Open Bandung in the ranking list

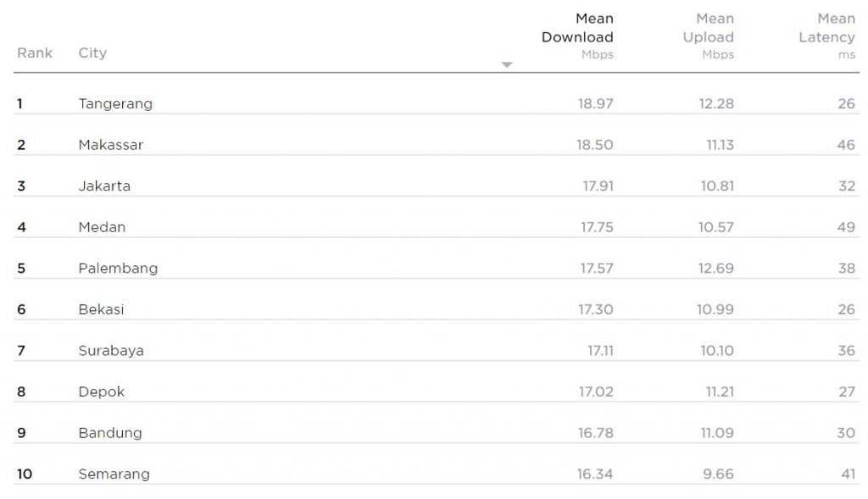[110, 432]
